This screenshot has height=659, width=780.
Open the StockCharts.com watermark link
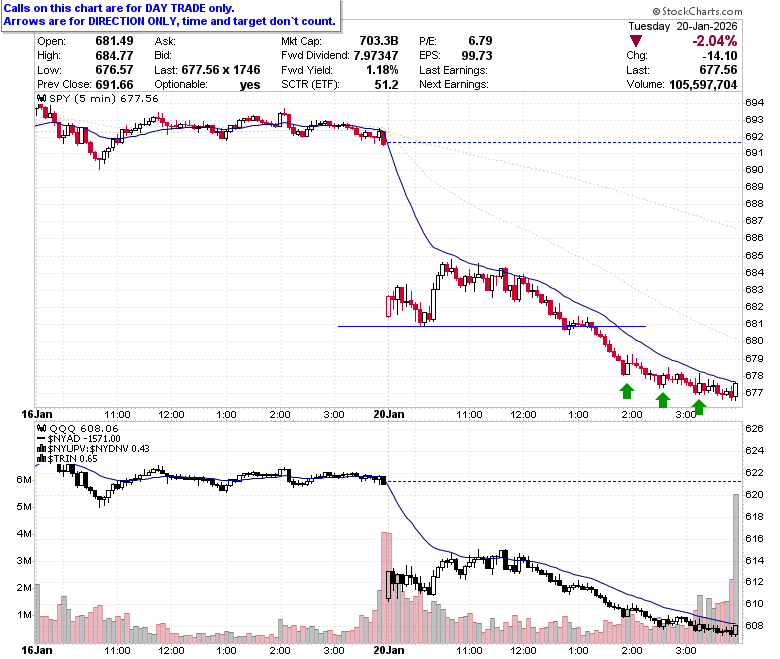coord(697,11)
